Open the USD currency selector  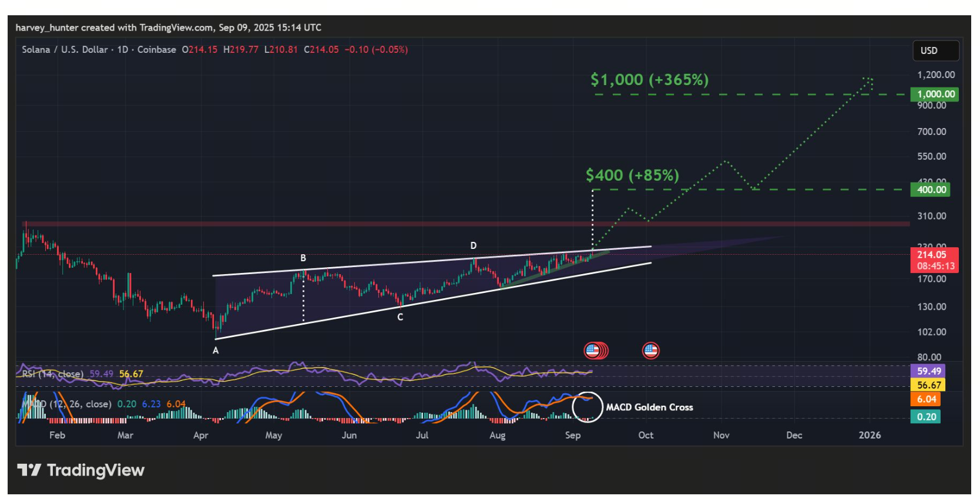coord(935,50)
